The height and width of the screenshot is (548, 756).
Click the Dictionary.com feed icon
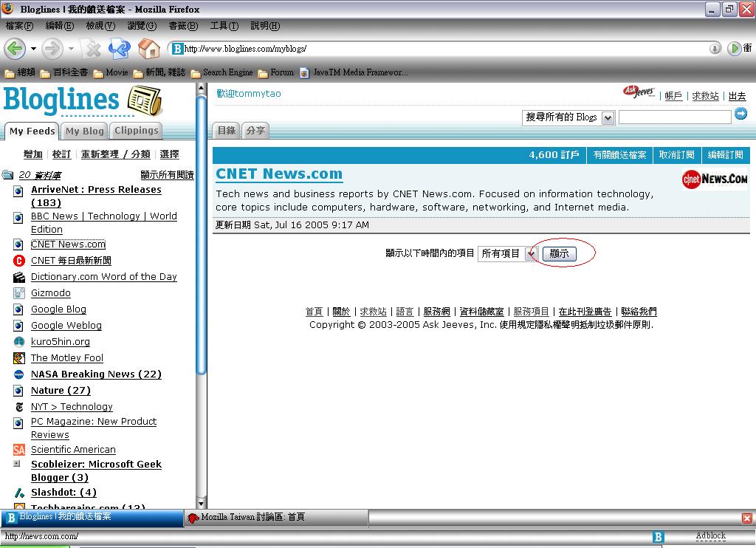tap(18, 277)
